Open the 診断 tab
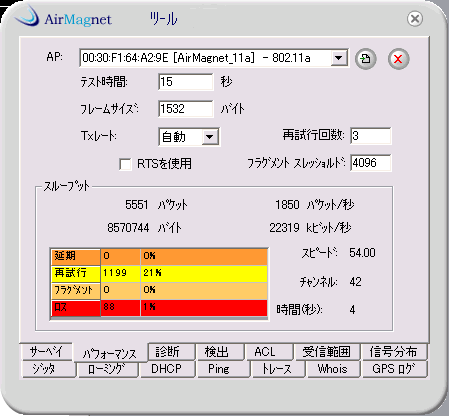The width and height of the screenshot is (449, 416). pyautogui.click(x=171, y=352)
